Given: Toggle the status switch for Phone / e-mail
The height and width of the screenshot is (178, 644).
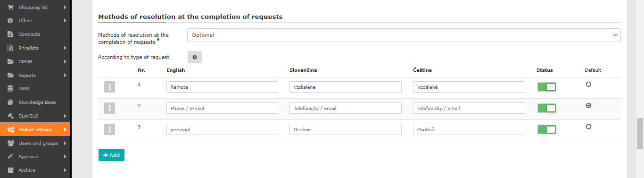Looking at the screenshot, I should pyautogui.click(x=547, y=108).
